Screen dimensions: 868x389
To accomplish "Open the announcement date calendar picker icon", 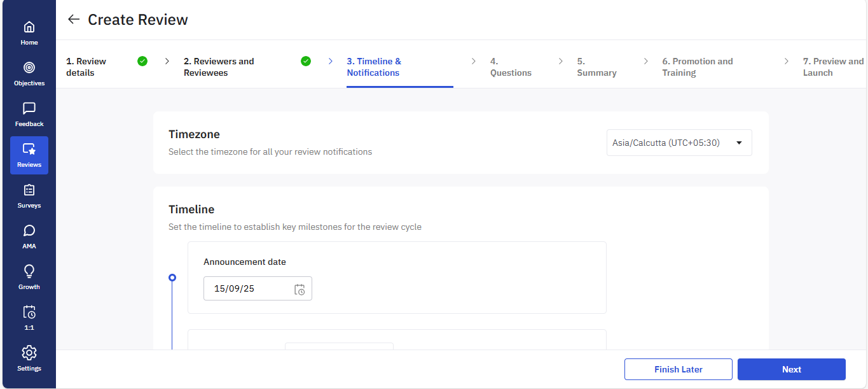I will (x=300, y=289).
